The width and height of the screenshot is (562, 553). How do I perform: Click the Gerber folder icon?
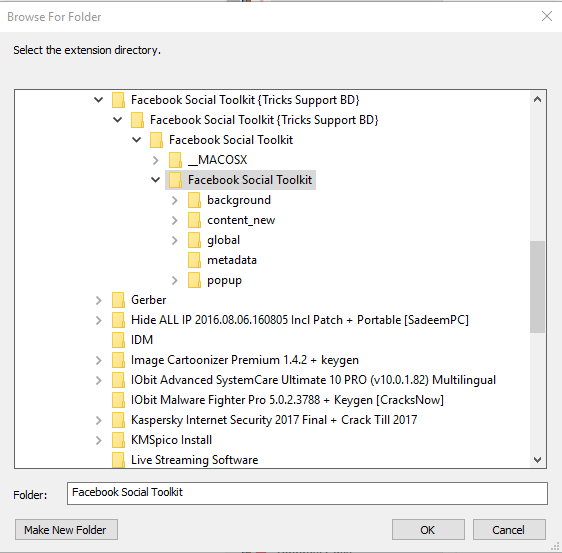pos(118,300)
